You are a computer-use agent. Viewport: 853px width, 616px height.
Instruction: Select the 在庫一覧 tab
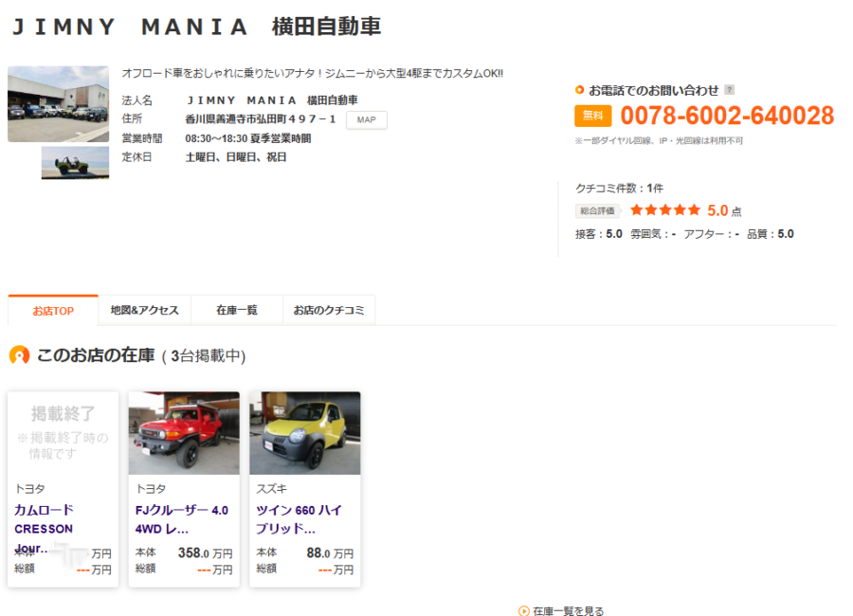[237, 310]
